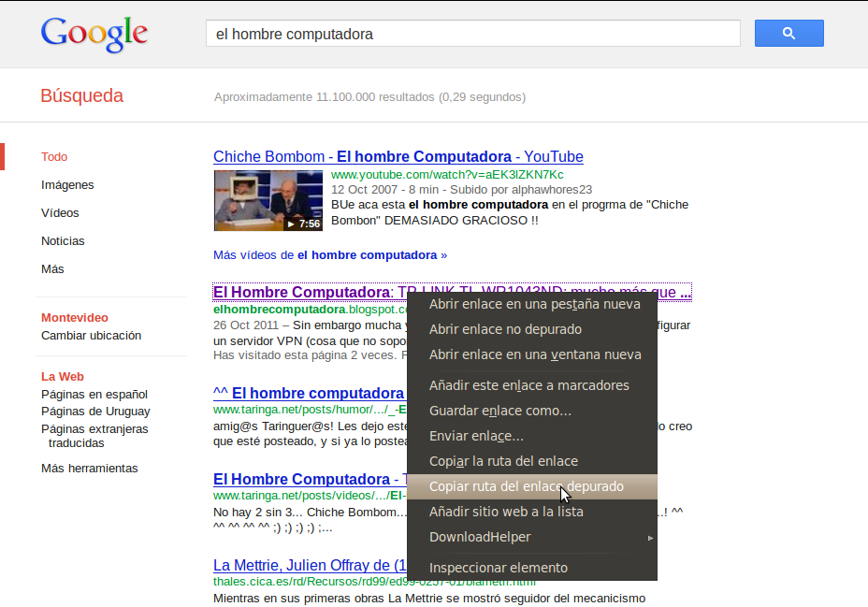This screenshot has height=607, width=868.
Task: Choose 'Enviar enlace...' from context menu
Action: [532, 436]
